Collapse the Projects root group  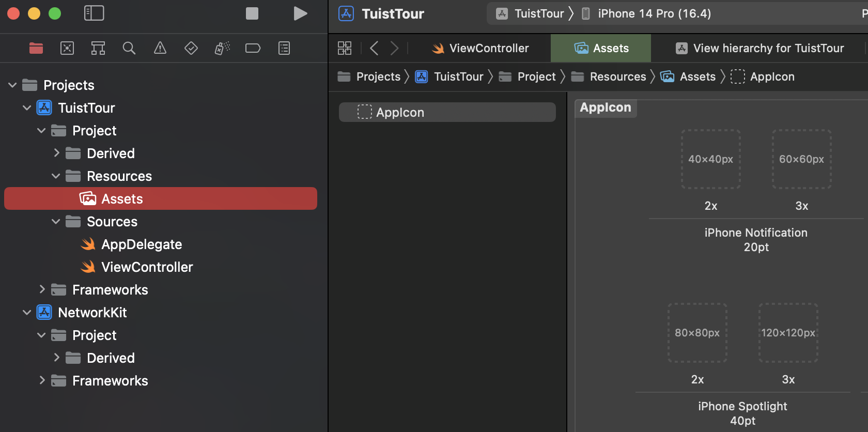click(x=12, y=85)
